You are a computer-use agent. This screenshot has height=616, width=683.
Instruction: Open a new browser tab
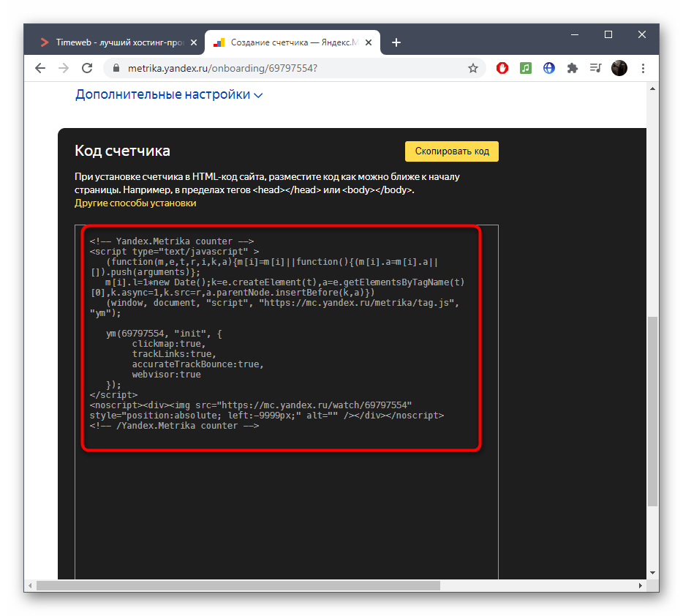[396, 42]
